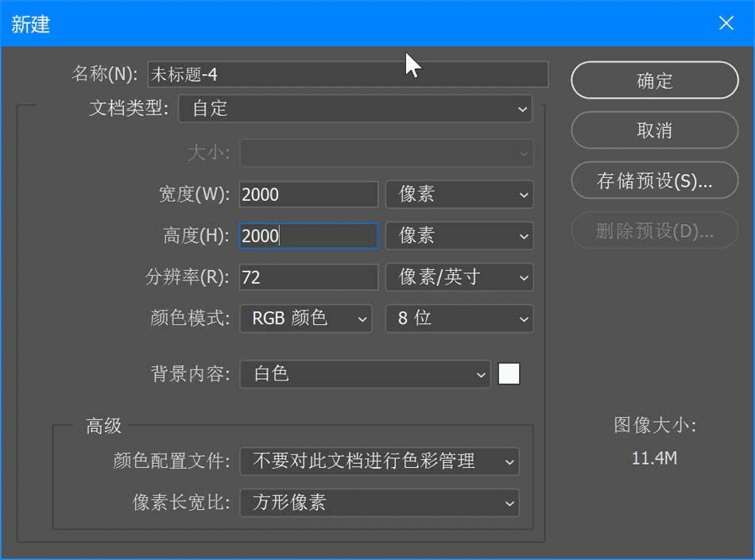Open the 背景内容 白色 dropdown
Image resolution: width=755 pixels, height=560 pixels.
coord(365,374)
